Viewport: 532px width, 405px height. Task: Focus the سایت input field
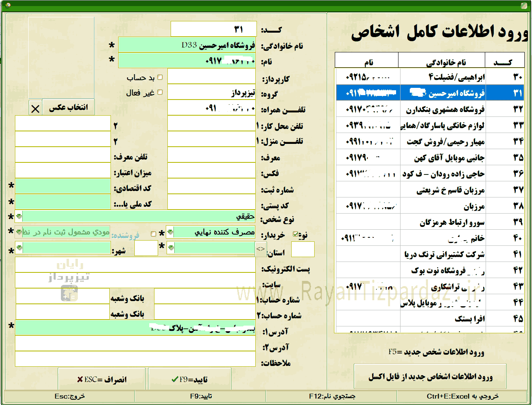[135, 280]
